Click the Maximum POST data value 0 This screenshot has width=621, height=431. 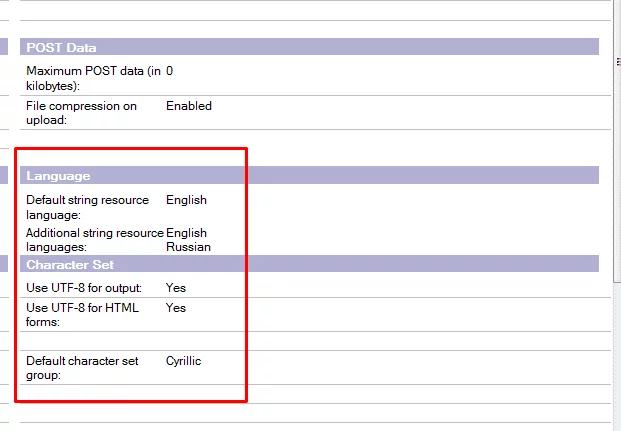click(x=170, y=71)
